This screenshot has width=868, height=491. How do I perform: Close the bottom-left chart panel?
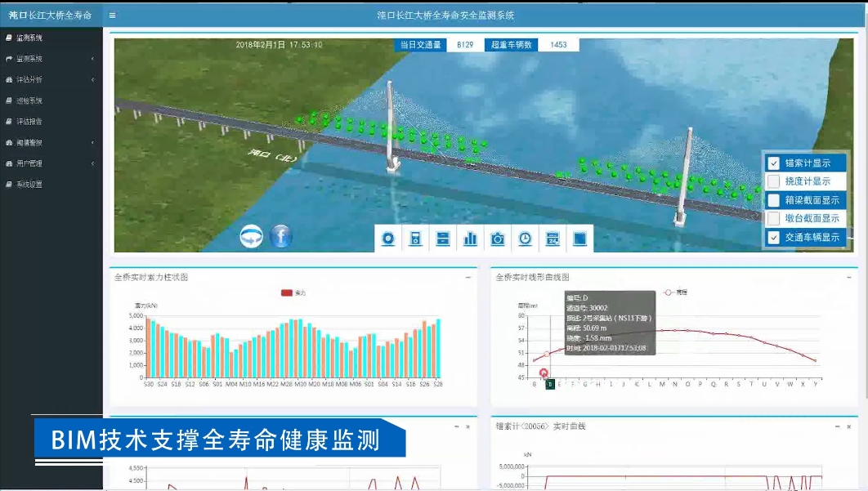point(468,426)
